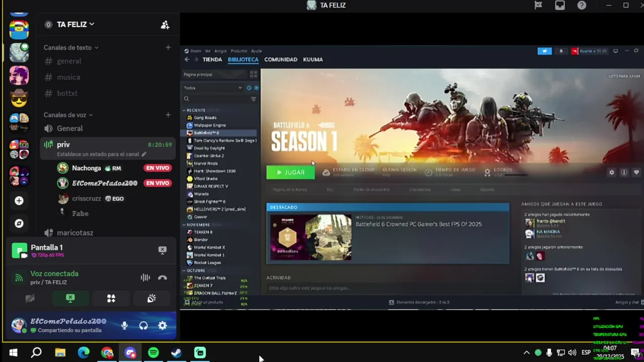Image resolution: width=644 pixels, height=362 pixels.
Task: Expand the Todos filter dropdown in Steam
Action: pos(213,87)
